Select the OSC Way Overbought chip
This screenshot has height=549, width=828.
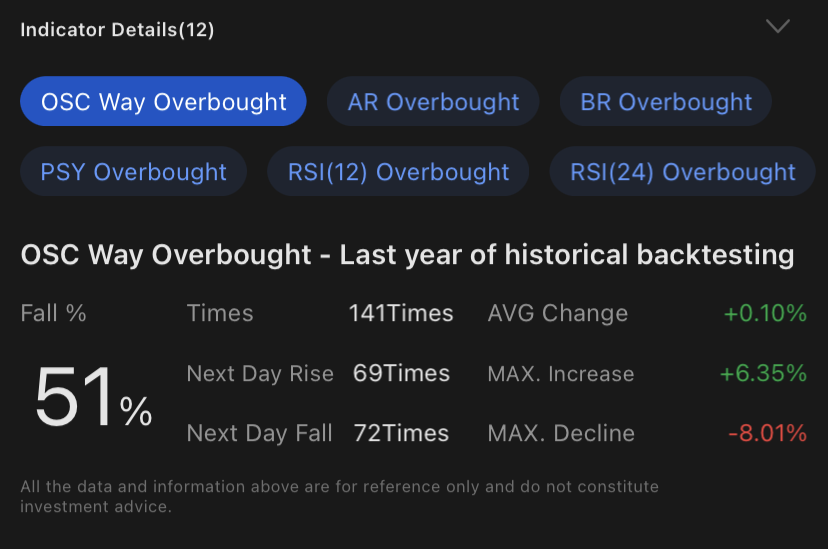point(163,102)
